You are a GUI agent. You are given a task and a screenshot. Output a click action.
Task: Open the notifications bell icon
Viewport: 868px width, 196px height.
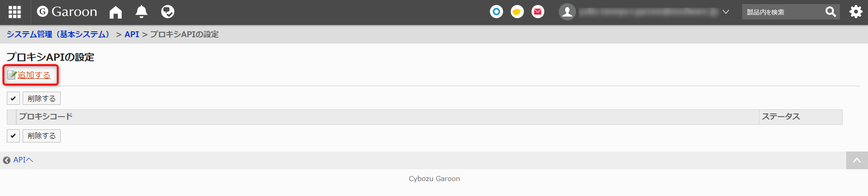pyautogui.click(x=142, y=12)
